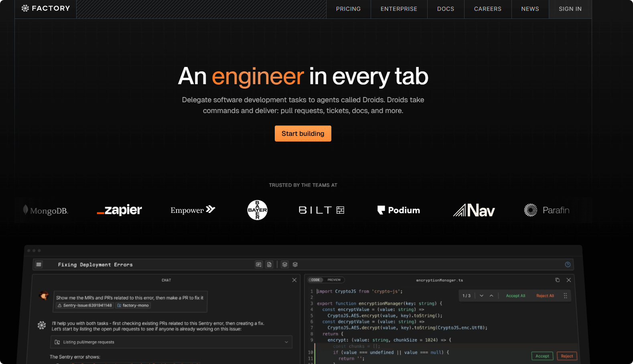Click the Start building button
633x364 pixels.
pos(303,133)
